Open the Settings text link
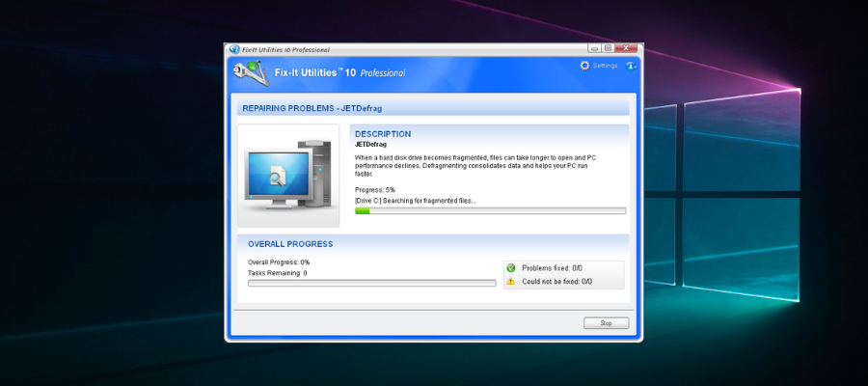868x386 pixels. 605,66
